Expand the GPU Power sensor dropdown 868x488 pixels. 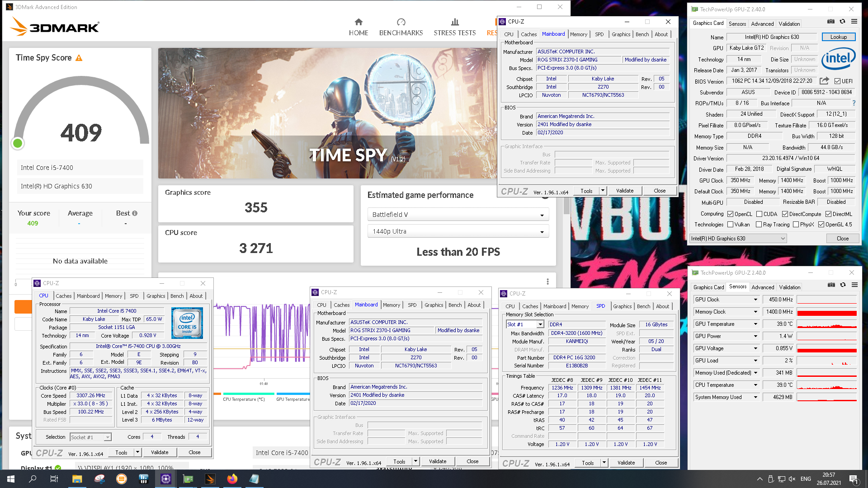coord(755,336)
